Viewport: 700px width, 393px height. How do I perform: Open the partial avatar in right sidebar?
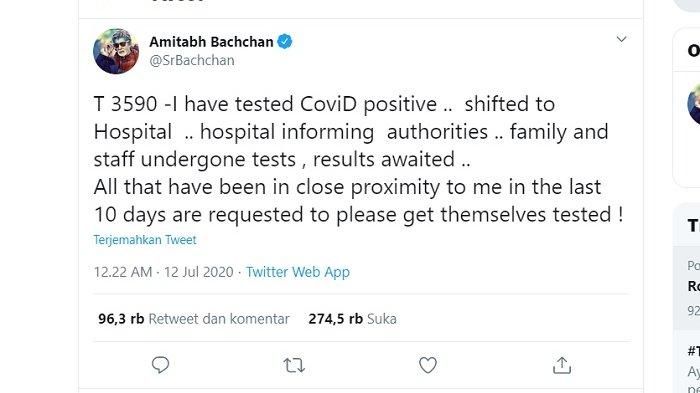point(694,104)
